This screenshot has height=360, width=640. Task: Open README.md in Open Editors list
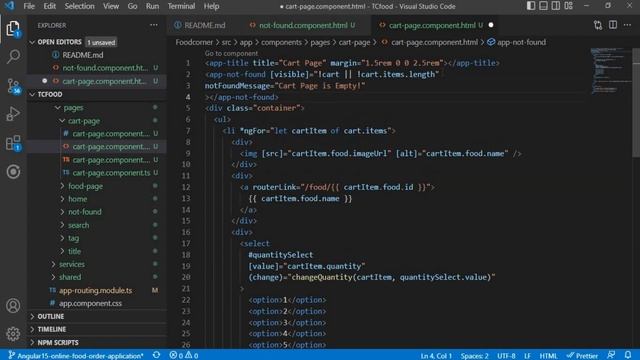click(83, 55)
